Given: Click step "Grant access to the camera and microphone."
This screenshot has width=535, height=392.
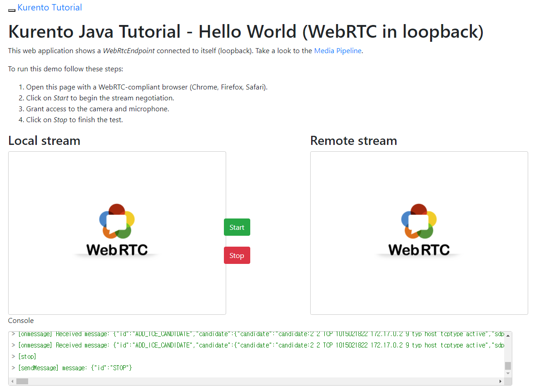Looking at the screenshot, I should pos(98,109).
